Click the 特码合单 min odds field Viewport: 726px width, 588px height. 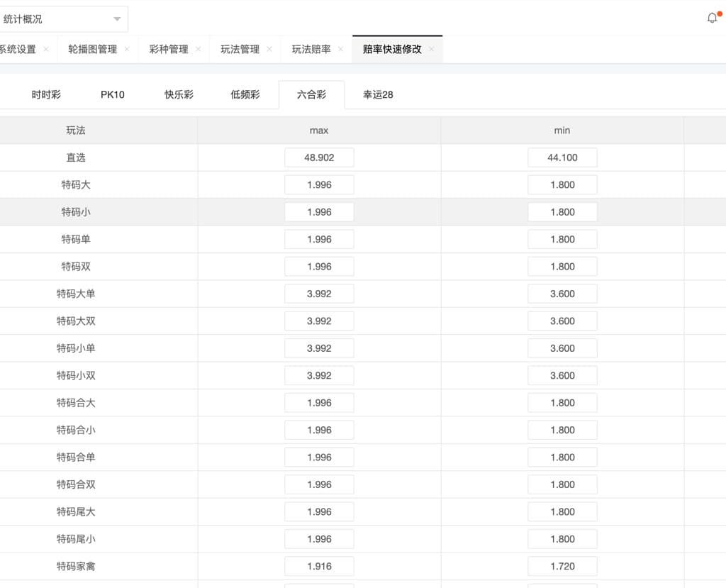(x=562, y=457)
